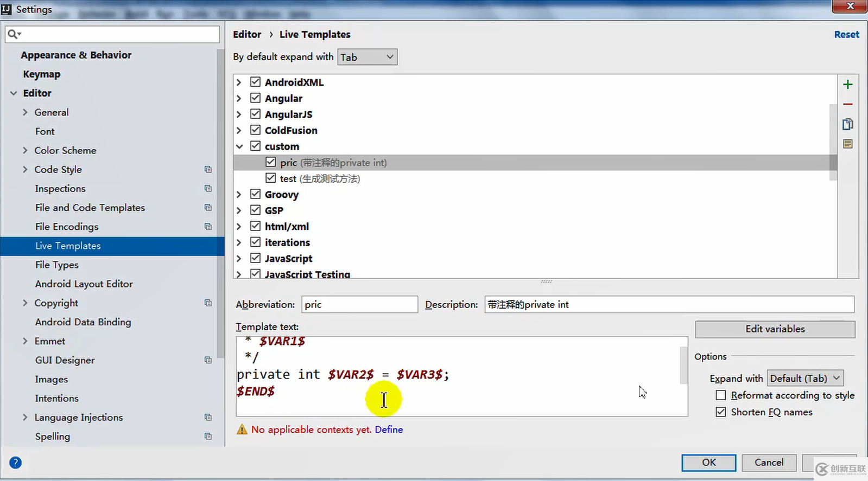Click the settings sidebar scrollbar
This screenshot has height=481, width=868.
click(x=220, y=203)
